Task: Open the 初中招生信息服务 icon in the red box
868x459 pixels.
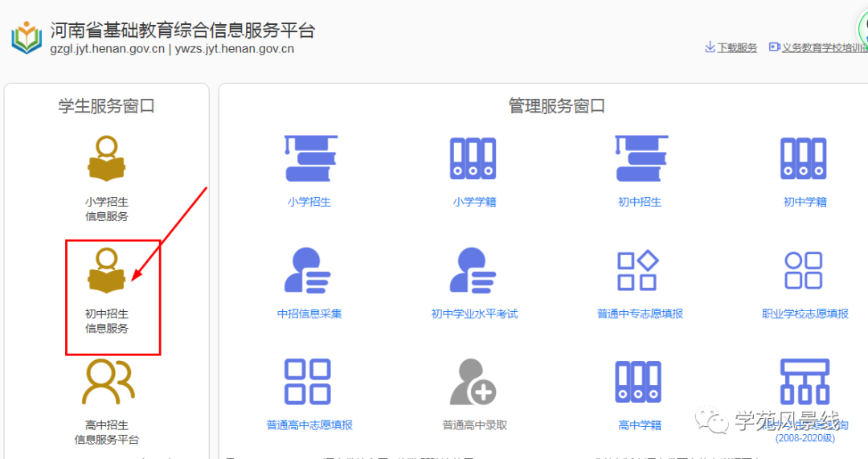Action: [107, 271]
